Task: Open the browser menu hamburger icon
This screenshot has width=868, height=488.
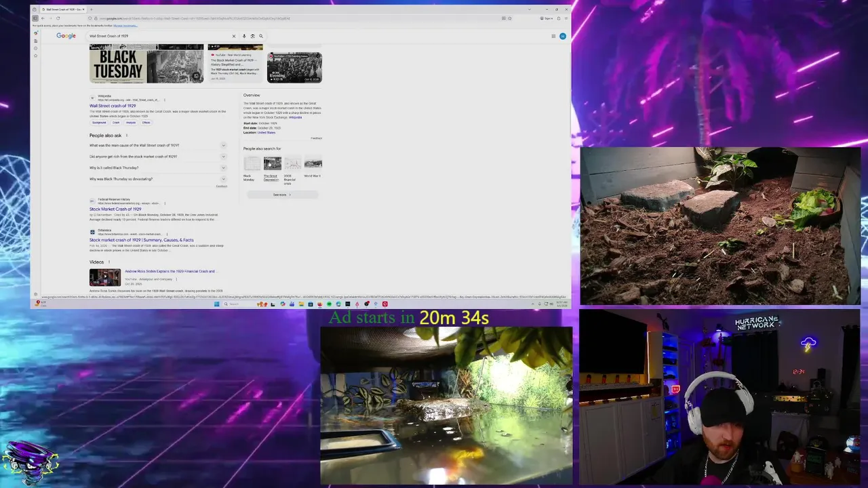Action: 567,18
